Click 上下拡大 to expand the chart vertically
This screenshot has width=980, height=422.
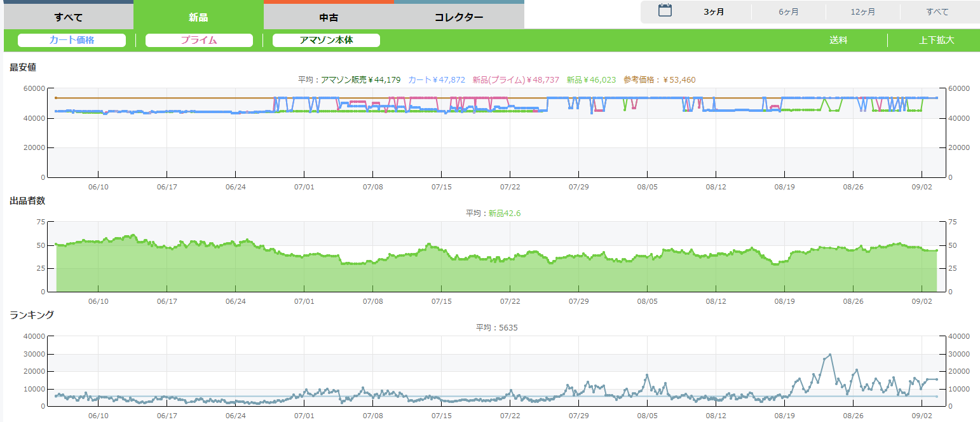tap(936, 40)
